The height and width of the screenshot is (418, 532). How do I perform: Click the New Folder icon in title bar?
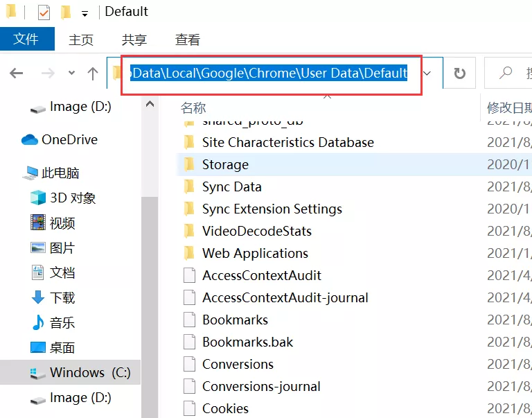(66, 12)
